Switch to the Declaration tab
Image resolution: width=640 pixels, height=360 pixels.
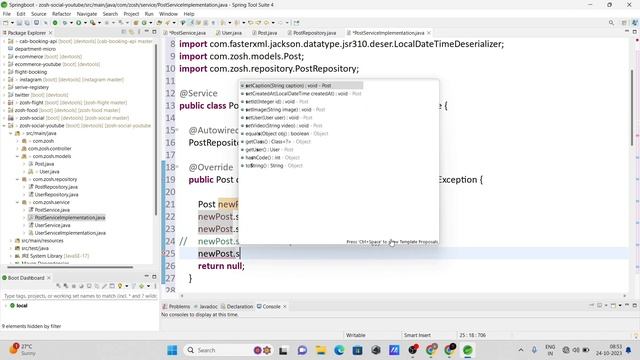pos(237,307)
